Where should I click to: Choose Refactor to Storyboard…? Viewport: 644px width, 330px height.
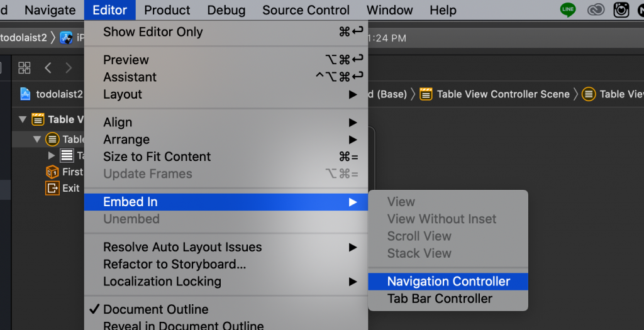[174, 264]
